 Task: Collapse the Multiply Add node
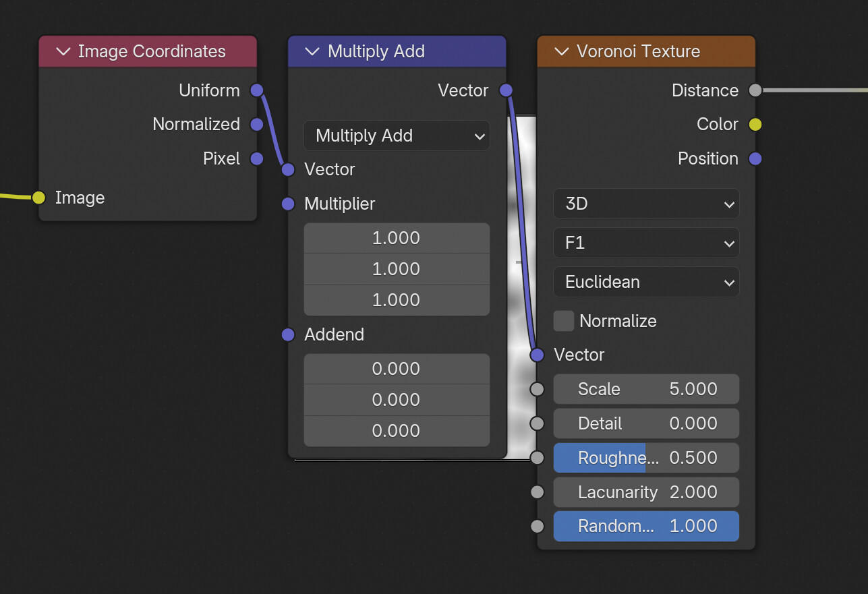click(312, 52)
